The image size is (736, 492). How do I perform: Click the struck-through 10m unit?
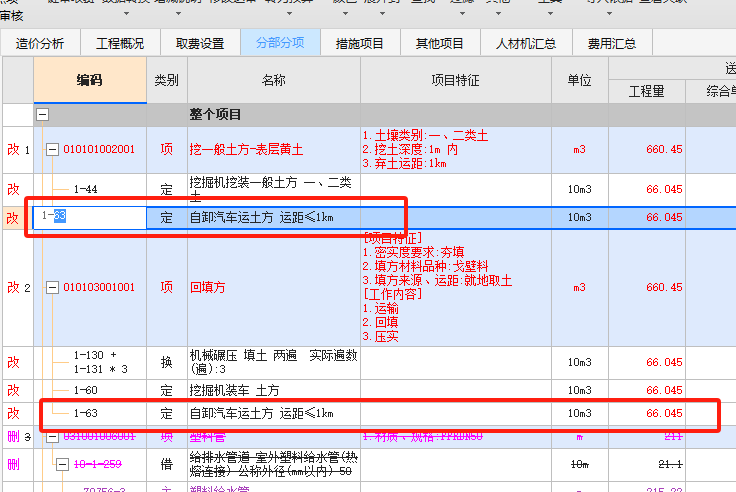(580, 464)
